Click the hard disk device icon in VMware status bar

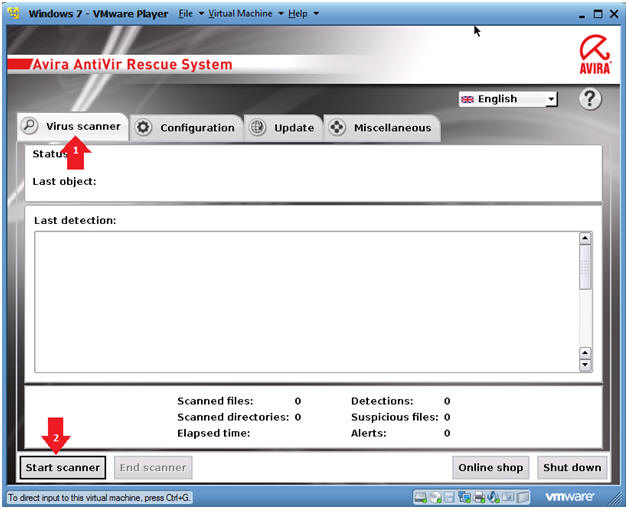pos(421,497)
